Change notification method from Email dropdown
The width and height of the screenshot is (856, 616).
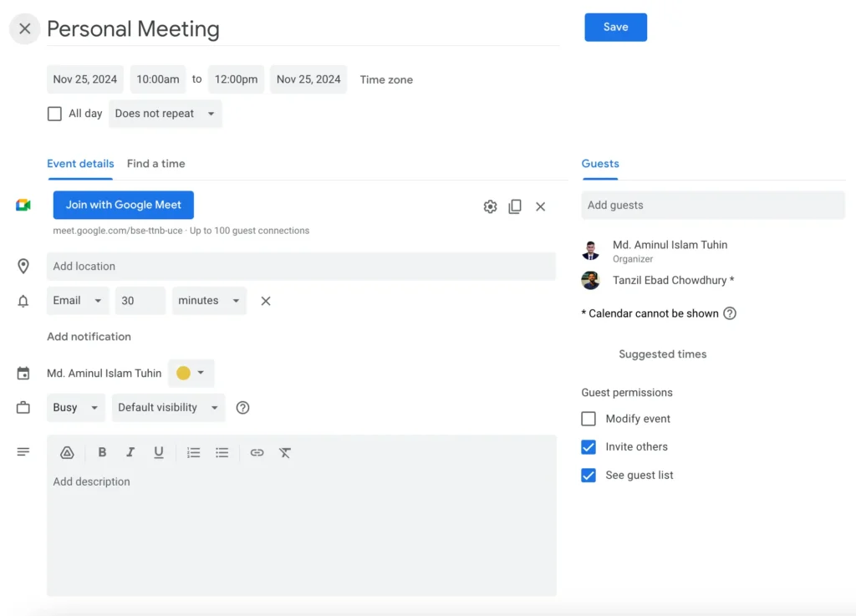tap(77, 300)
